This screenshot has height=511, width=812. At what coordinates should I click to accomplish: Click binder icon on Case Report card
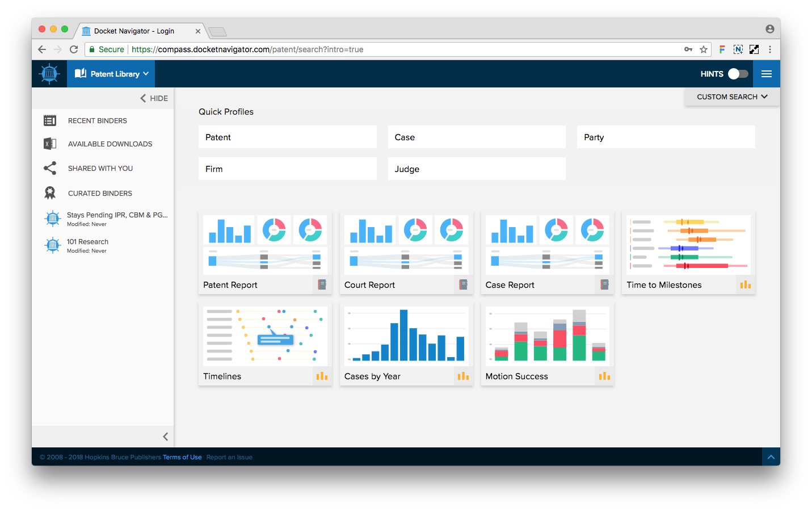coord(605,284)
